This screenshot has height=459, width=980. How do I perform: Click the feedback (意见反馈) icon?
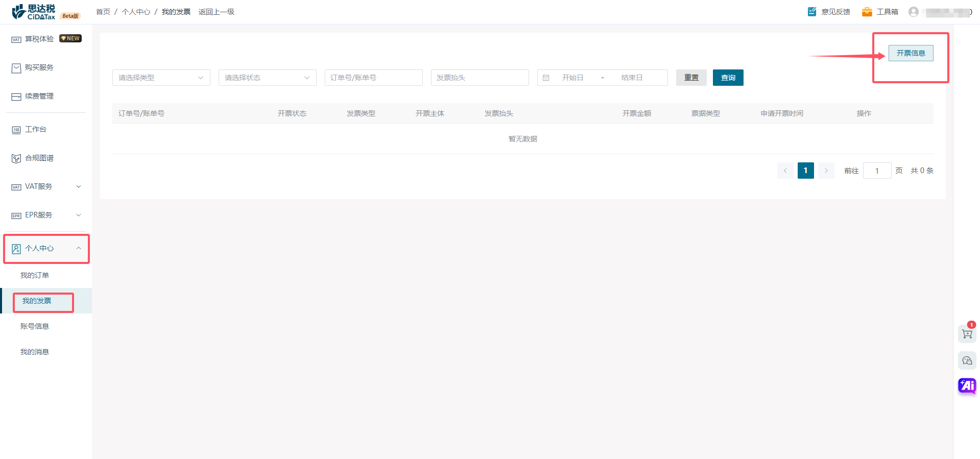click(x=812, y=12)
